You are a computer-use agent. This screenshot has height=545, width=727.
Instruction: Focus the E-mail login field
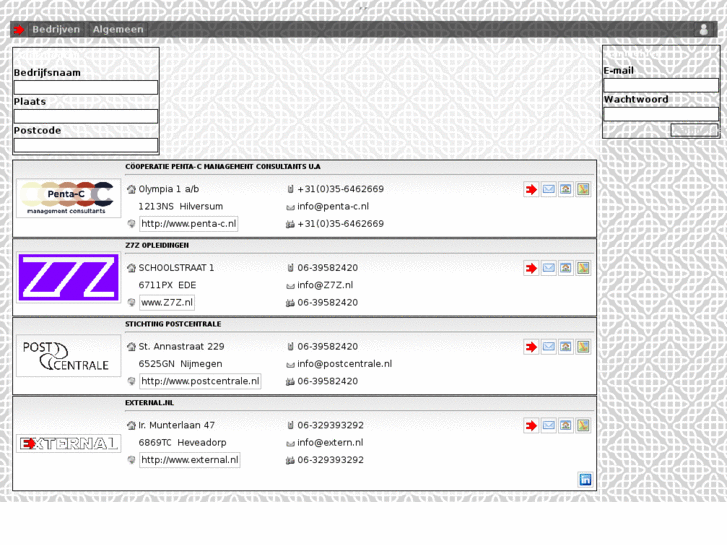(661, 85)
